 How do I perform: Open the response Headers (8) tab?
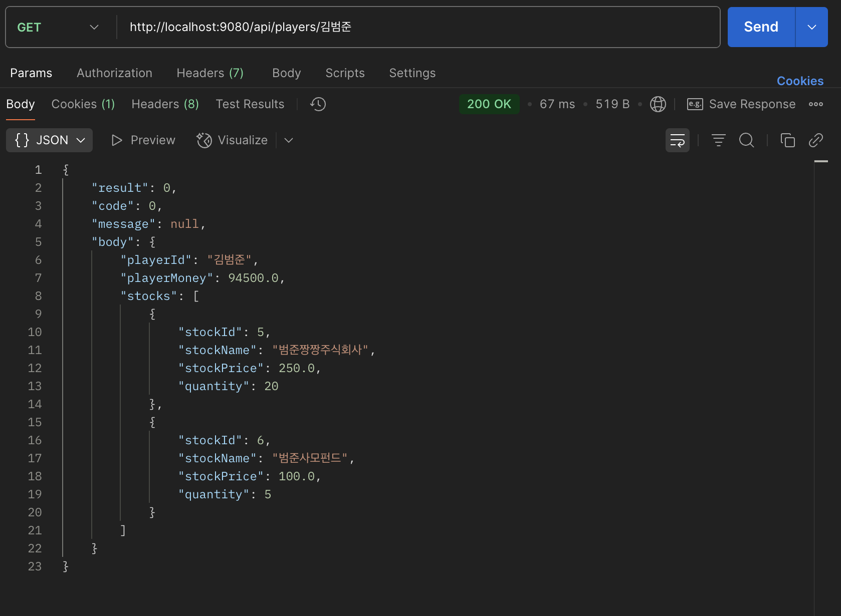tap(165, 104)
